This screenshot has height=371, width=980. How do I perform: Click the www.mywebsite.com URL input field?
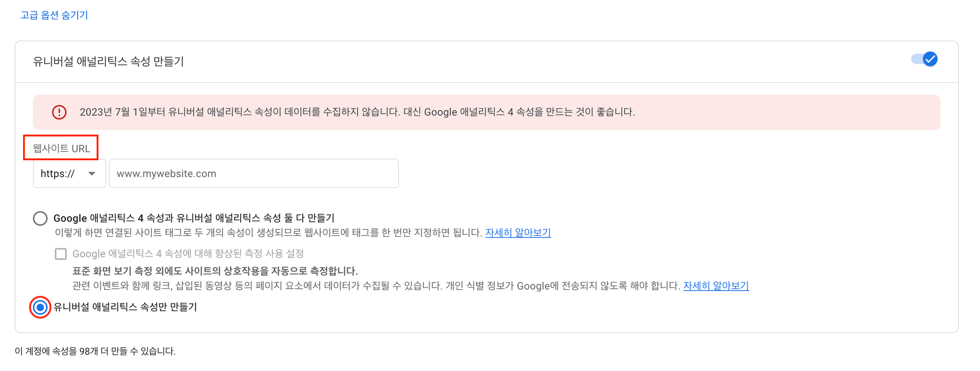(254, 173)
